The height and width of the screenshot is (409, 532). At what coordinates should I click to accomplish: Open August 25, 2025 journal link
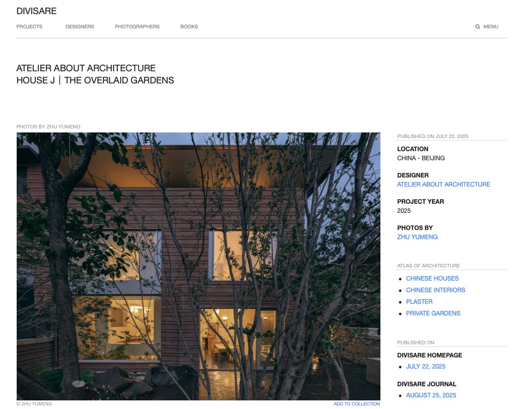pyautogui.click(x=431, y=395)
